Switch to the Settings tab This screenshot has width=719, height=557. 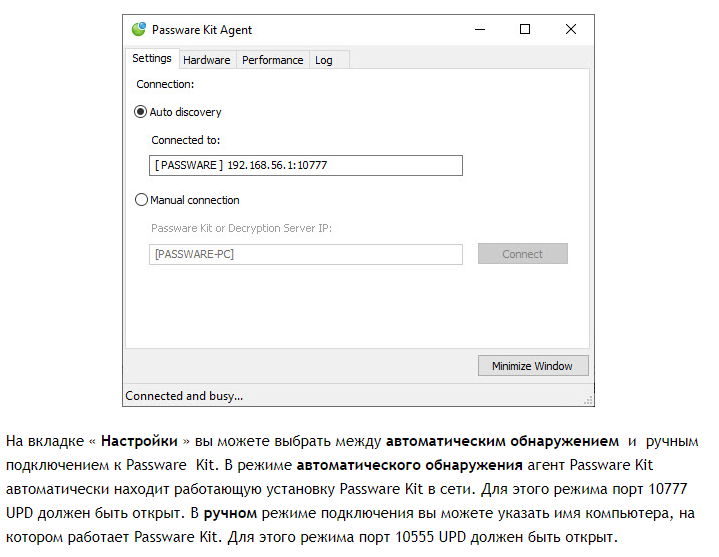tap(152, 59)
